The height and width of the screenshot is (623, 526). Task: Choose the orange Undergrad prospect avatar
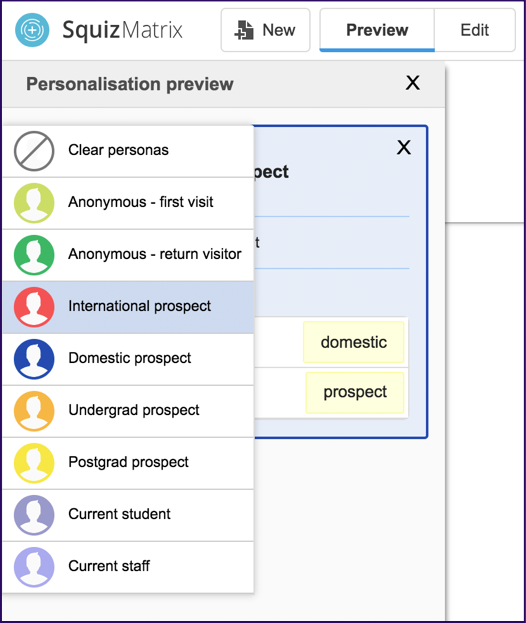tap(34, 411)
